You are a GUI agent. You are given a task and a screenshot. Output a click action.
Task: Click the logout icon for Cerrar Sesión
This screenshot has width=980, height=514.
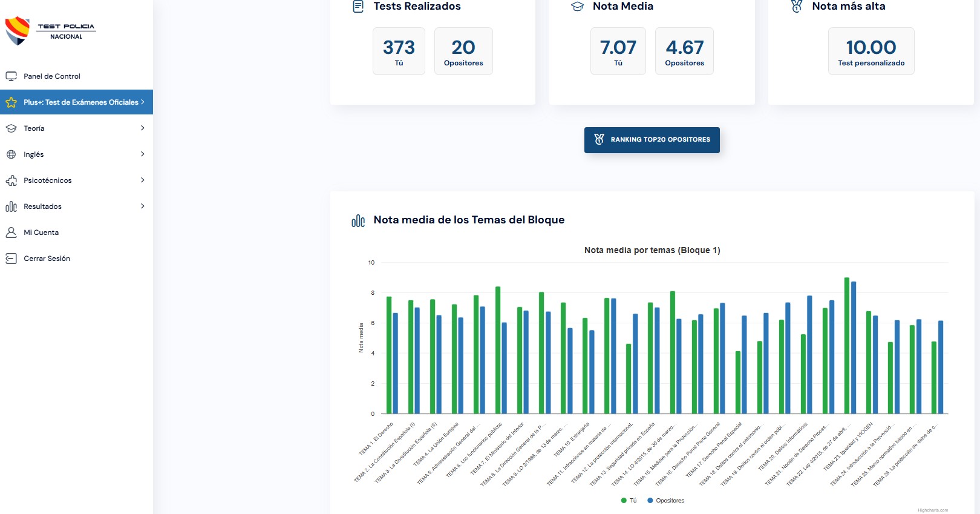point(11,259)
